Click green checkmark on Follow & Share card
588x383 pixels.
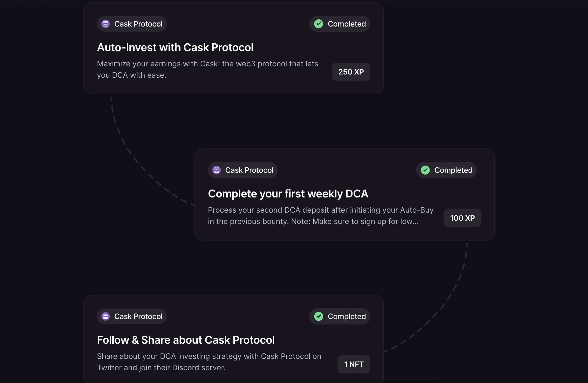pos(319,316)
